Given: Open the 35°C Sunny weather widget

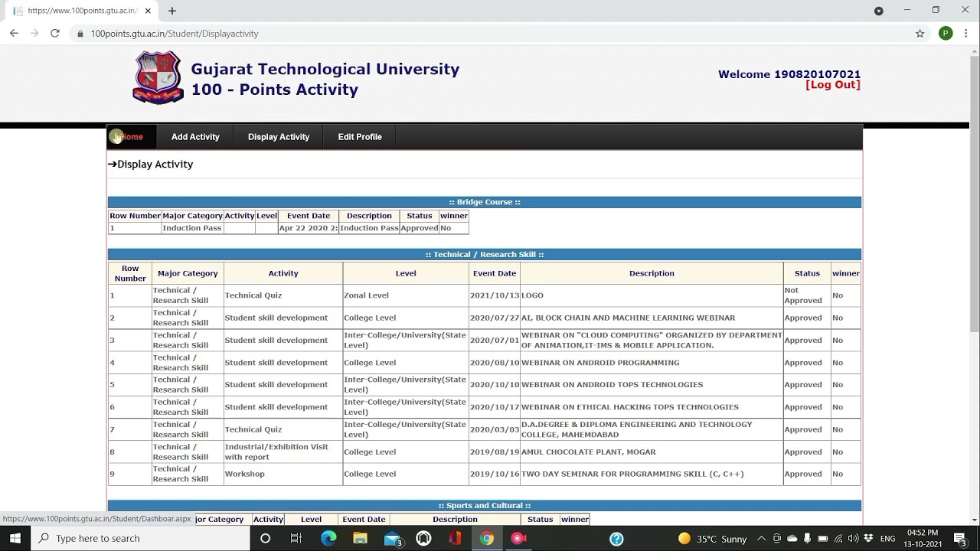Looking at the screenshot, I should click(x=712, y=539).
